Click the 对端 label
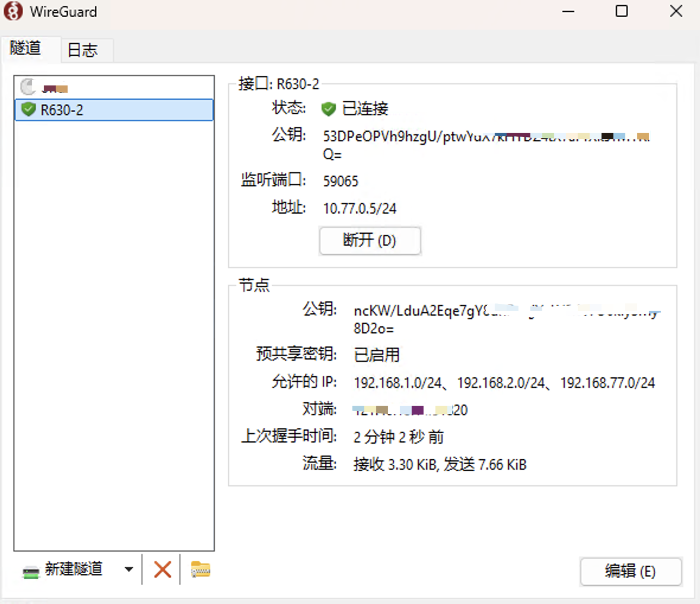This screenshot has width=700, height=604. (320, 408)
